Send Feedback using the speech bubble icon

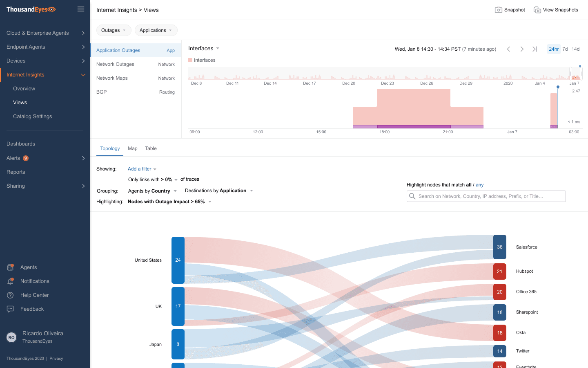click(x=10, y=309)
